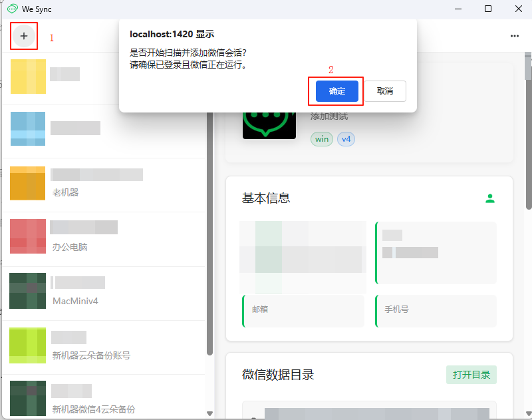This screenshot has height=420, width=532.
Task: Click the We Sync app icon in title bar
Action: pyautogui.click(x=12, y=9)
